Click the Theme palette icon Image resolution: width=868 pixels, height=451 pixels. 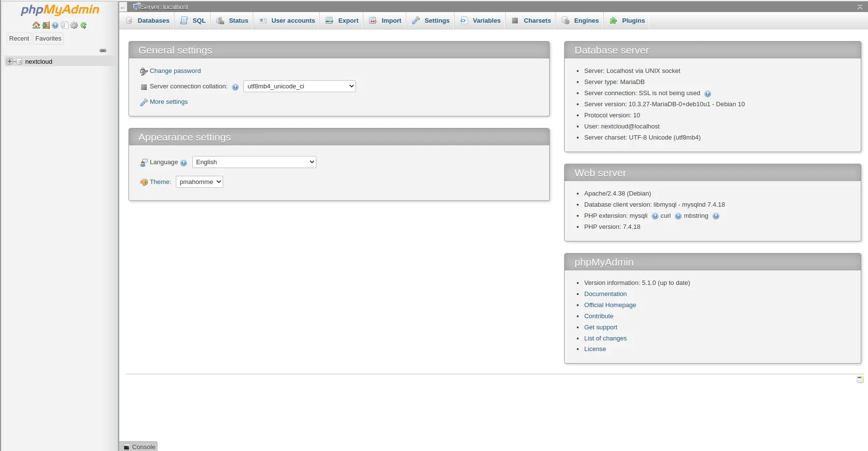coord(143,183)
